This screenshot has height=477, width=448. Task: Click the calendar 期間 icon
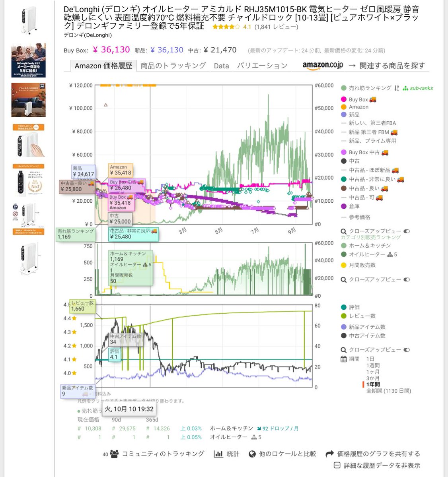coord(344,359)
